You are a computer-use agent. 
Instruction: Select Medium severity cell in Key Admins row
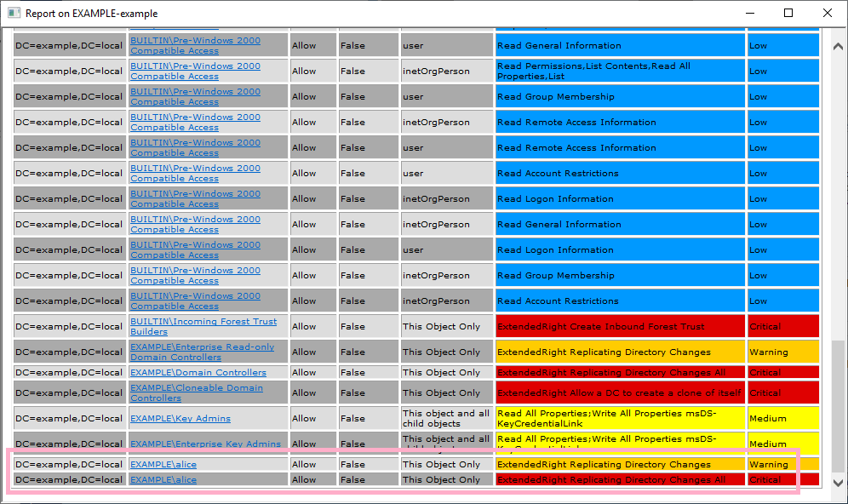coord(783,419)
